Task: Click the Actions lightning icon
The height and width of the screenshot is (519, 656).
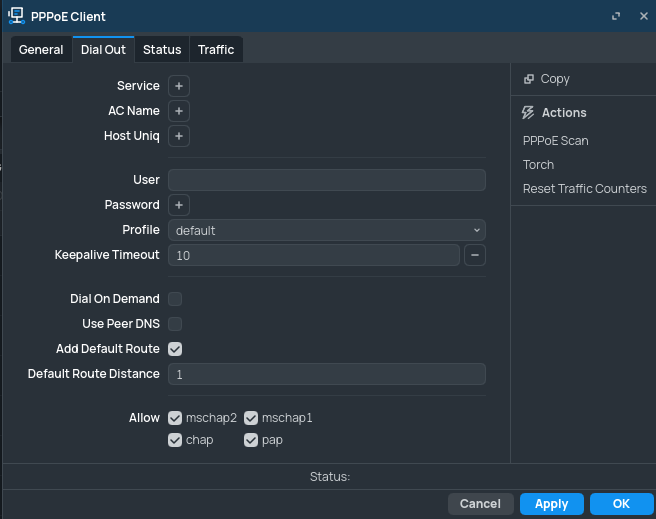Action: (528, 112)
